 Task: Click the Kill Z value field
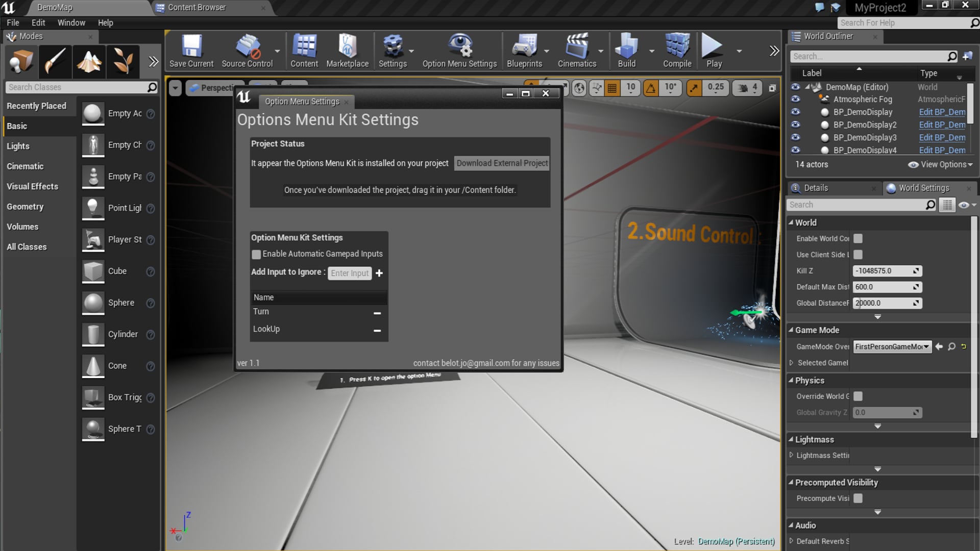tap(883, 271)
